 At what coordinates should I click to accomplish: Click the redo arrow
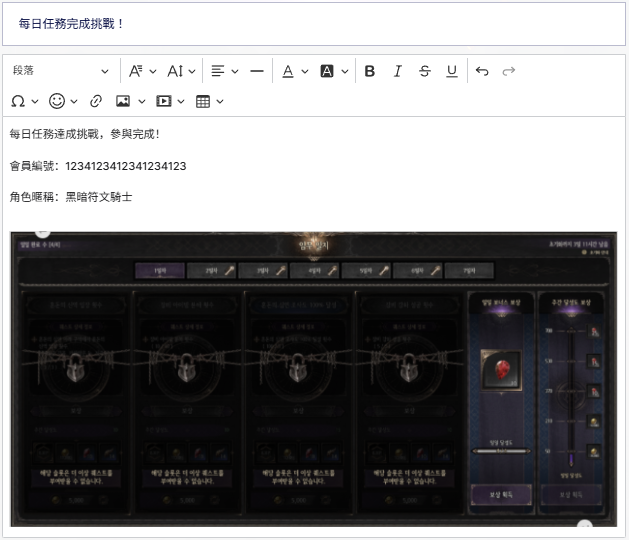click(508, 71)
